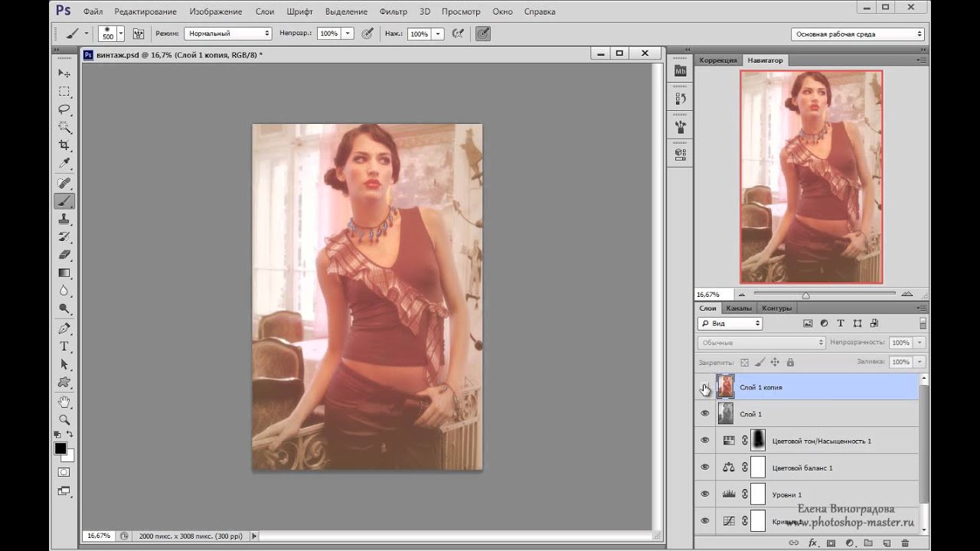Select the Spot Healing Brush tool
The image size is (980, 551).
64,184
